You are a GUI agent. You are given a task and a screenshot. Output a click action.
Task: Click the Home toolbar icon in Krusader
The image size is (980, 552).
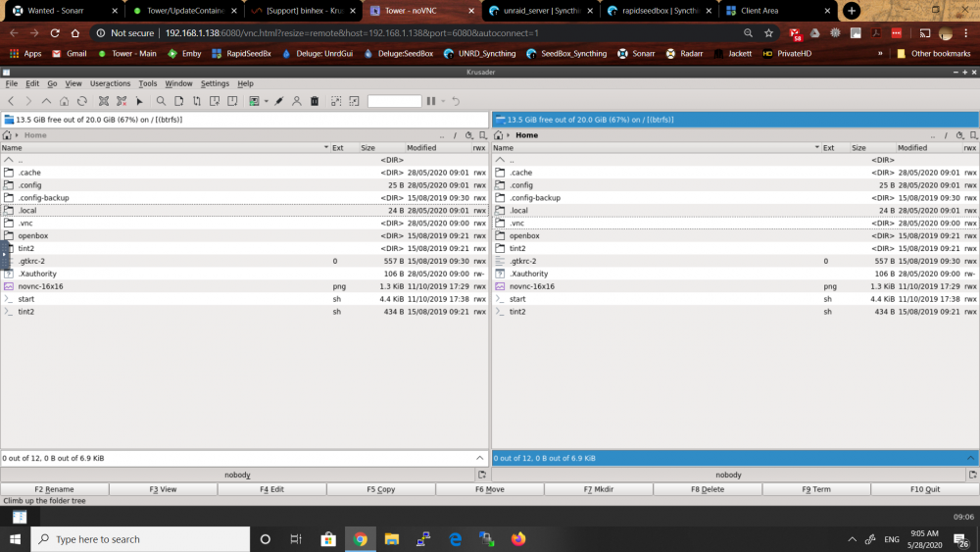(64, 101)
